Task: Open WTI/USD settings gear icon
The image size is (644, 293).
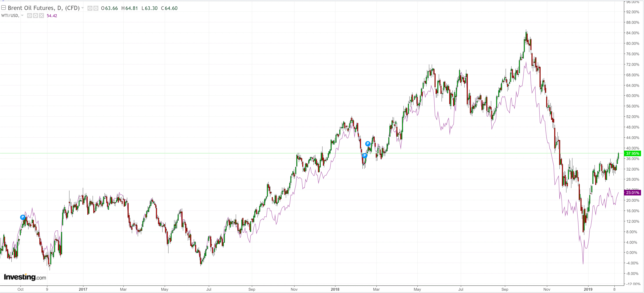Action: (36, 16)
